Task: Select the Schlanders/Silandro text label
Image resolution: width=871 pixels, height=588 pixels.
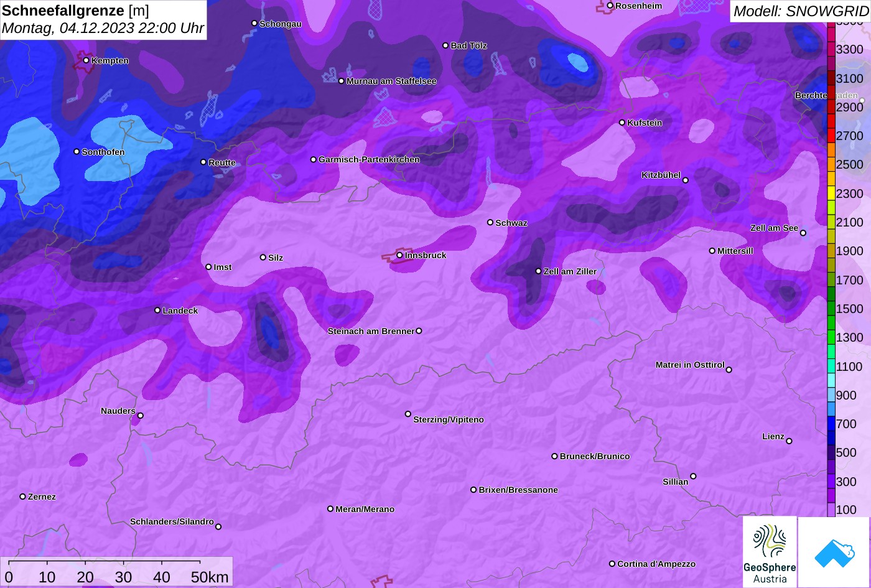Action: [172, 521]
